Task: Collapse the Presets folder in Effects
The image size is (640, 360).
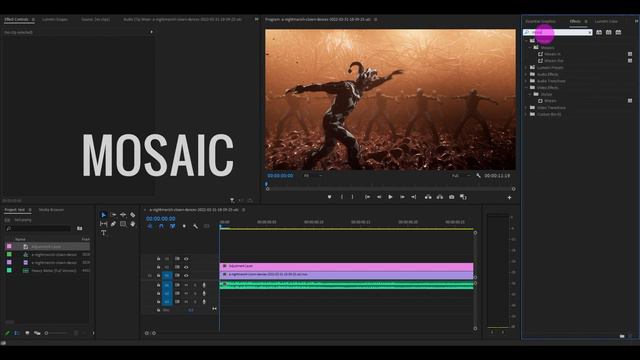Action: (x=526, y=41)
